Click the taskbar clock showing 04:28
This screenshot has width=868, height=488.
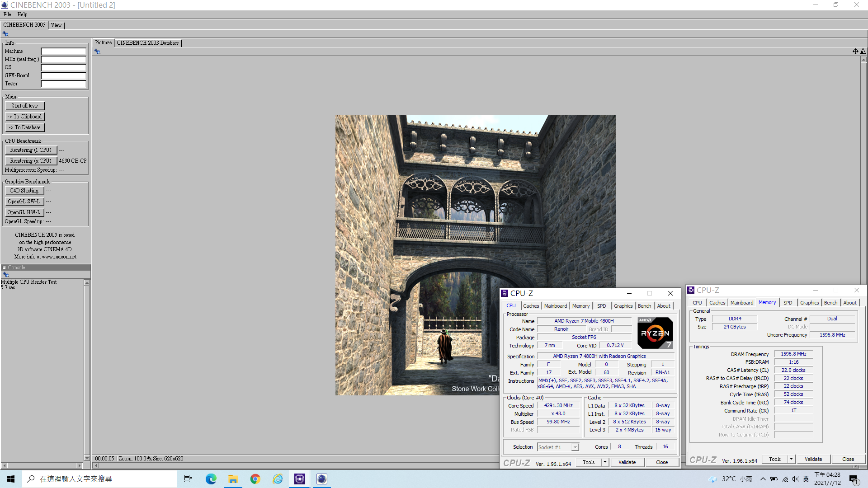tap(827, 479)
